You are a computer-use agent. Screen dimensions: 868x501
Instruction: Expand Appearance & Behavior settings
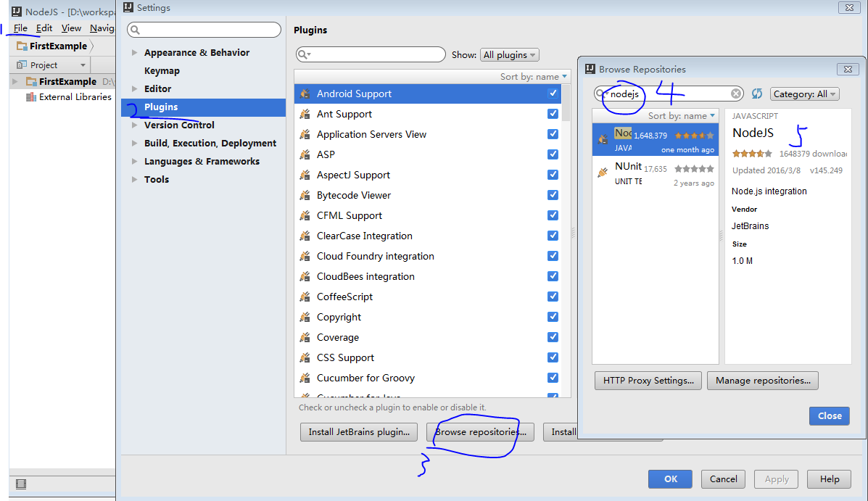pyautogui.click(x=135, y=53)
